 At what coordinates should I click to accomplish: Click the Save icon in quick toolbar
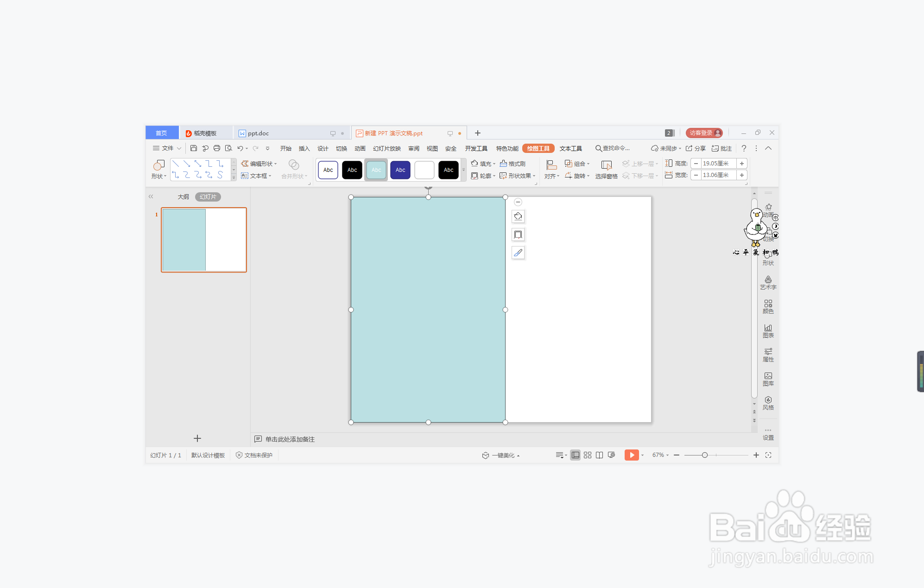click(194, 148)
